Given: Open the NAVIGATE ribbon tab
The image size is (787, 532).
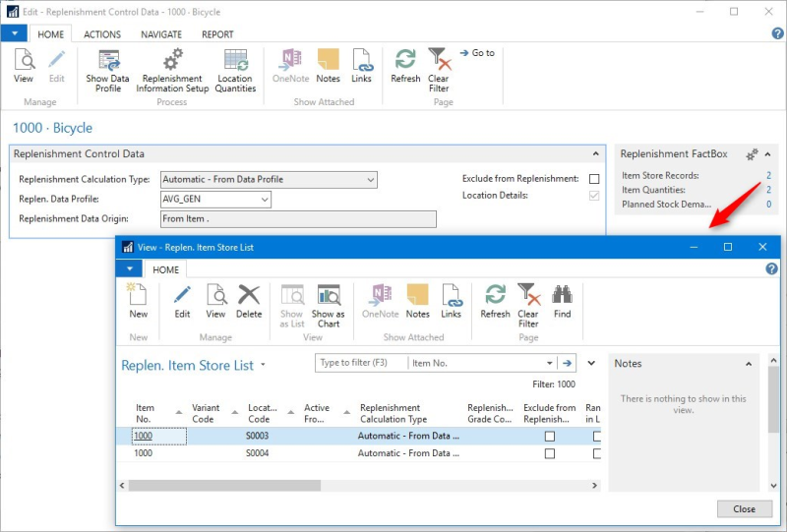Looking at the screenshot, I should 160,34.
